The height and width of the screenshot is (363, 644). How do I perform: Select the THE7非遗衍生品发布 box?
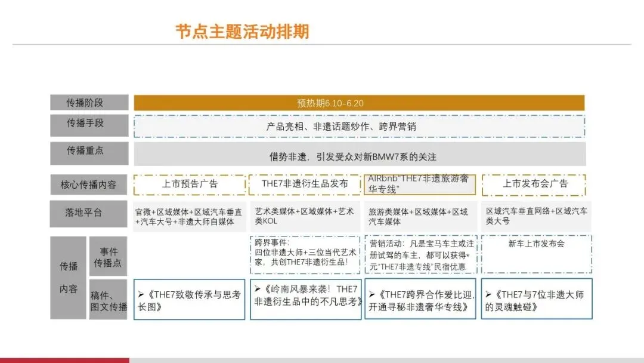click(305, 185)
